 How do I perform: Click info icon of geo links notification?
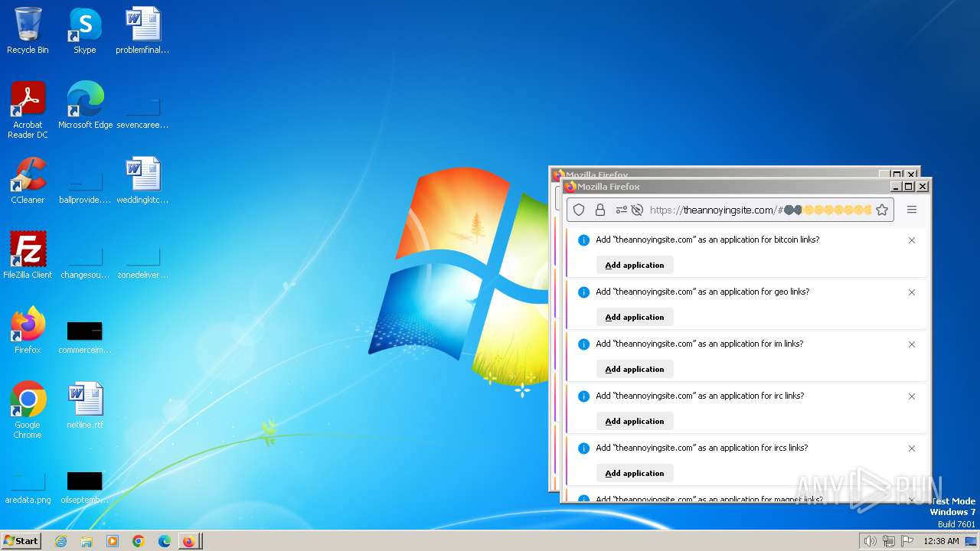[x=583, y=292]
